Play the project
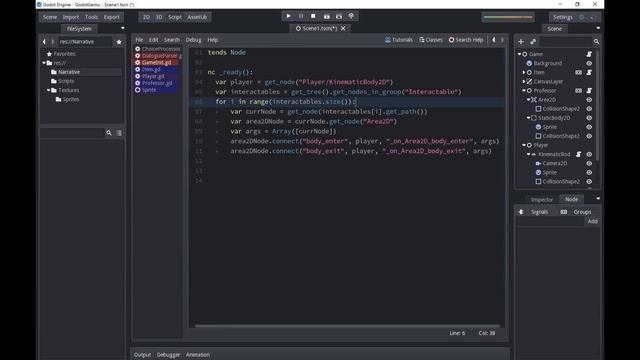This screenshot has height=360, width=640. tap(288, 16)
